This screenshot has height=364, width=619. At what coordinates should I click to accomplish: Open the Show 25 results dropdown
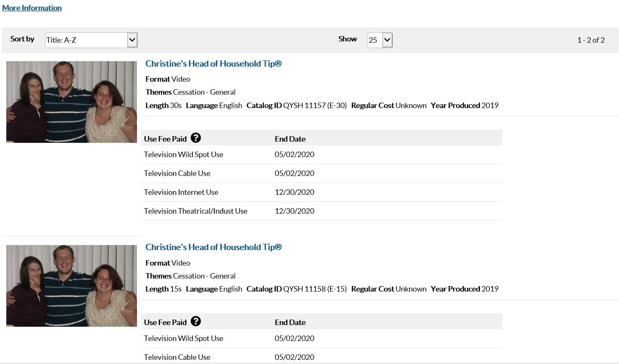379,40
